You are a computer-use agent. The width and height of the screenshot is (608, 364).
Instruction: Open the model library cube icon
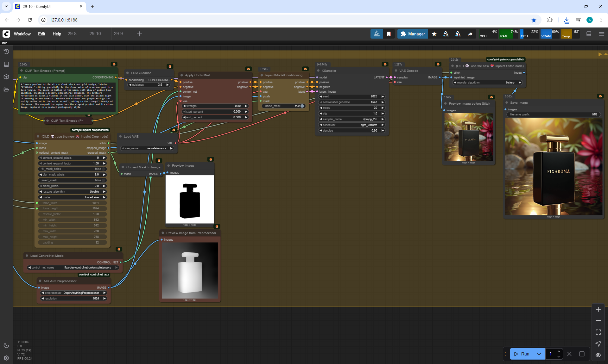6,77
